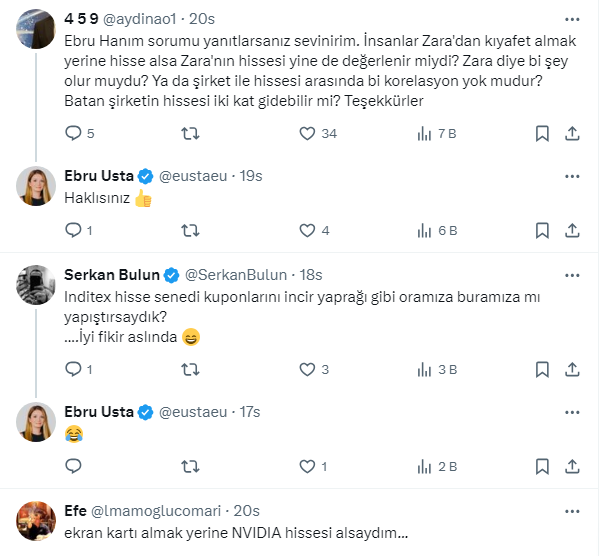This screenshot has height=556, width=600.
Task: Open more options on Efe's NVIDIA tweet
Action: pos(572,511)
